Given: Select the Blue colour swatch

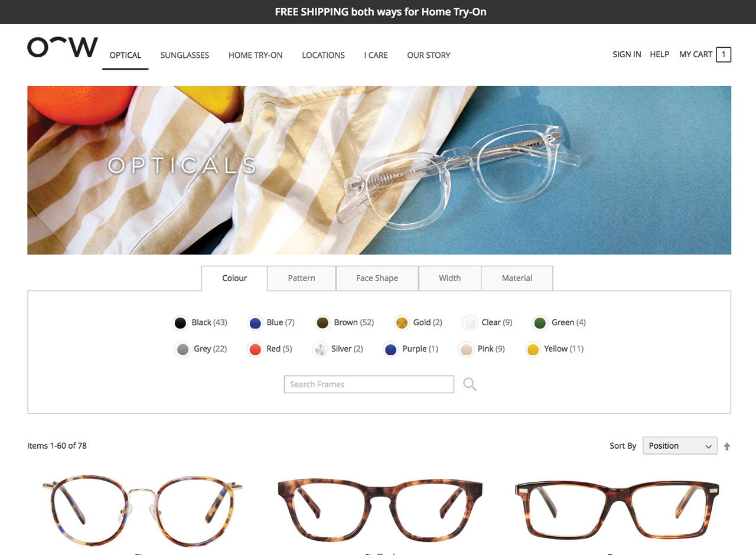Looking at the screenshot, I should 255,323.
